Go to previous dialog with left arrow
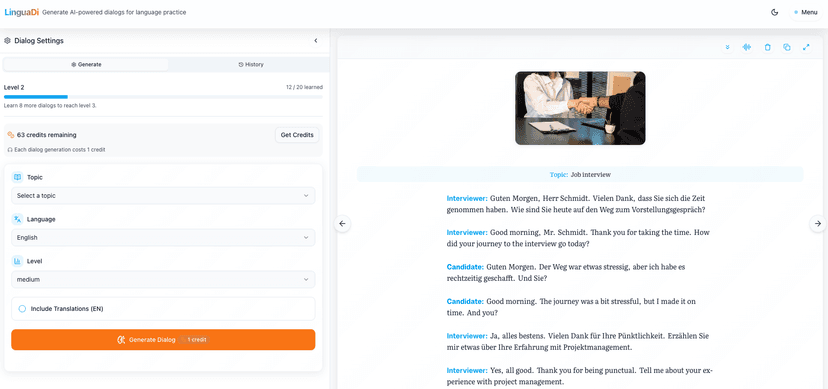 (342, 224)
